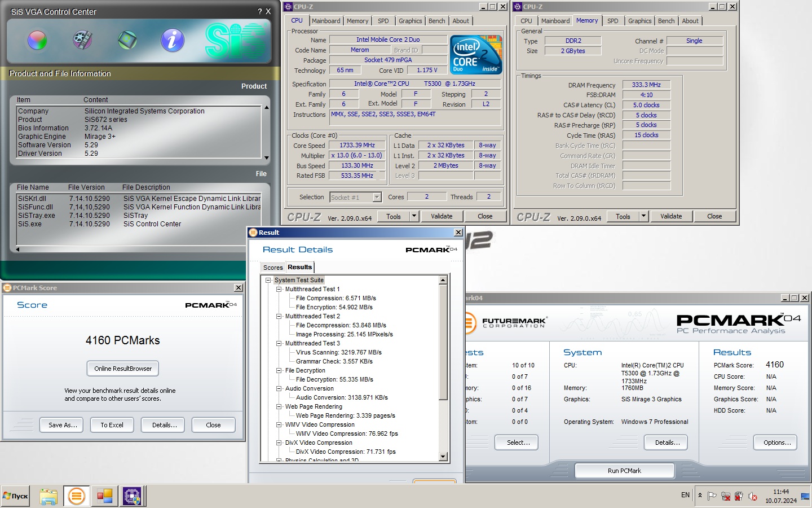Click the Online ResultBrowser button
Viewport: 812px width, 508px height.
tap(123, 369)
